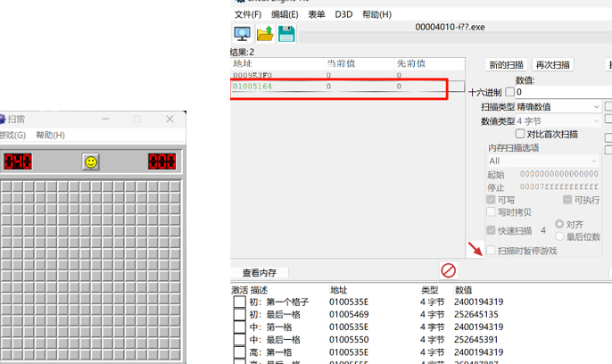Activate checkbox for 初: 最后一格 entry
This screenshot has height=364, width=612.
click(239, 314)
